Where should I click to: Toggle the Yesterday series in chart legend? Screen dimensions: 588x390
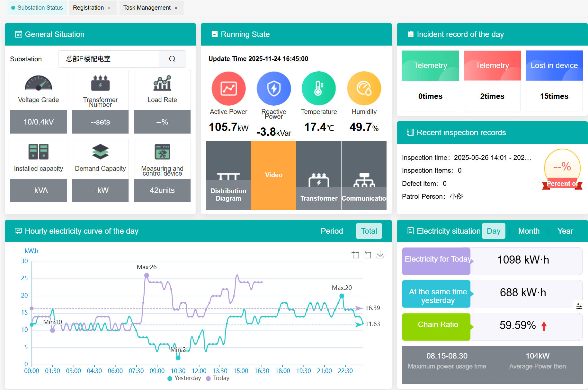[x=184, y=378]
